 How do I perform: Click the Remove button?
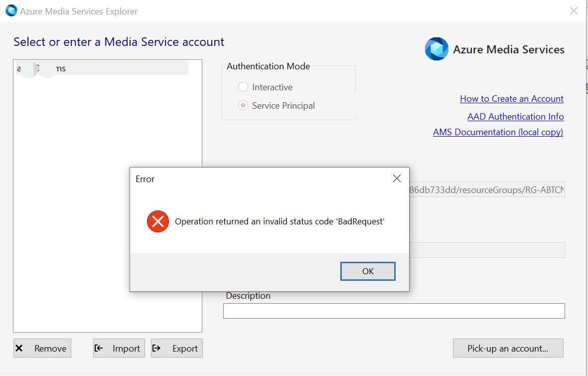pyautogui.click(x=42, y=348)
